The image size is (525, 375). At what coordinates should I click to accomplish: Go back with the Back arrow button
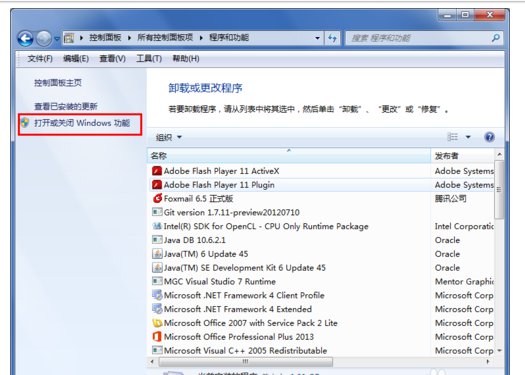point(25,39)
